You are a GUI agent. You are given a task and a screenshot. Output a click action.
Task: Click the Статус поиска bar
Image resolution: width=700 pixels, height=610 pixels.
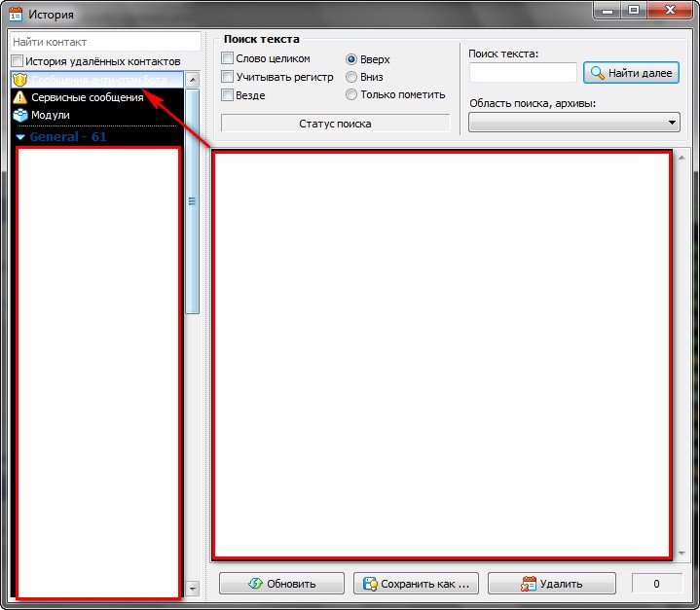335,124
